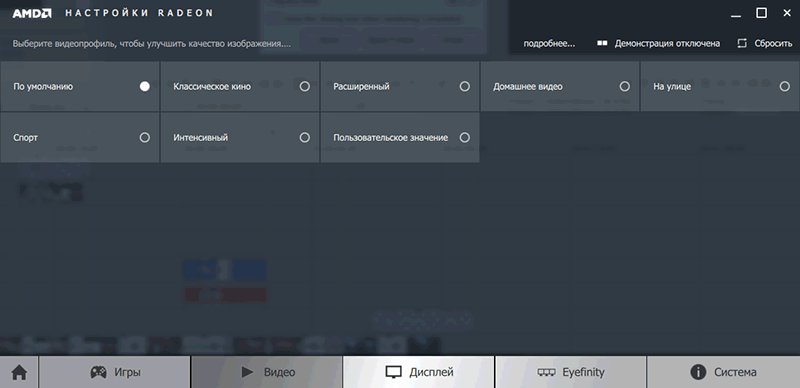Image resolution: width=800 pixels, height=388 pixels.
Task: Enable the Домашнее видео profile
Action: pos(560,86)
